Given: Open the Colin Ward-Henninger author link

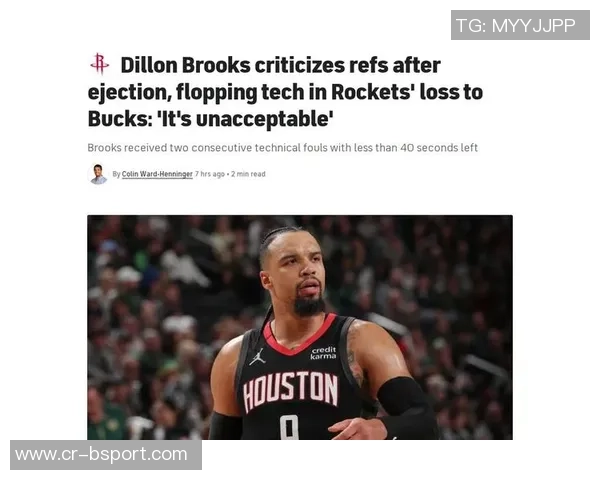Looking at the screenshot, I should click(157, 174).
